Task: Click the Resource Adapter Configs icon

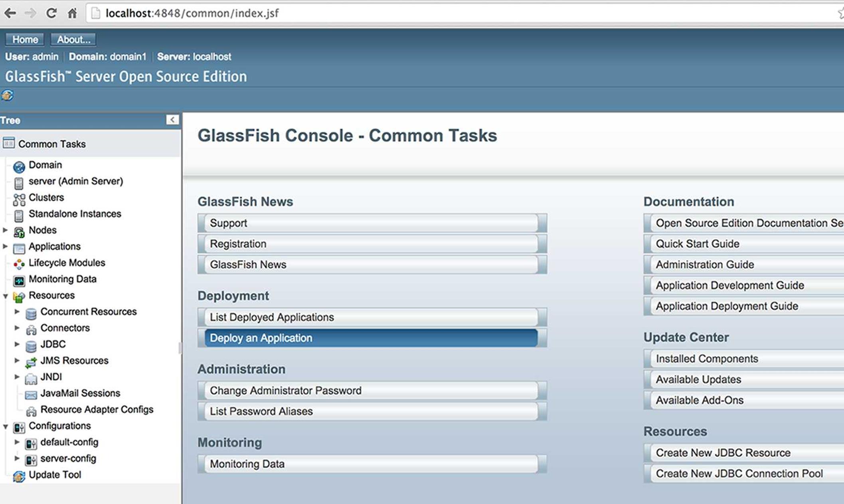Action: [31, 411]
